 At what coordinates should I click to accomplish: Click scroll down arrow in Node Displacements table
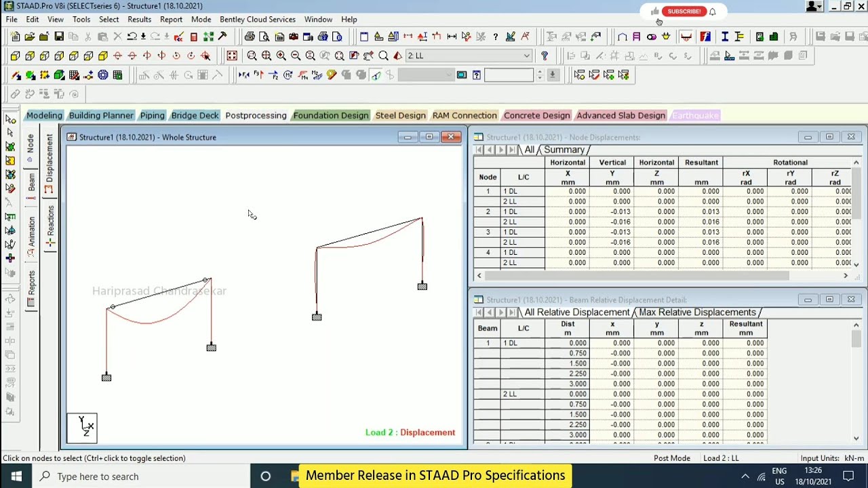coord(856,264)
